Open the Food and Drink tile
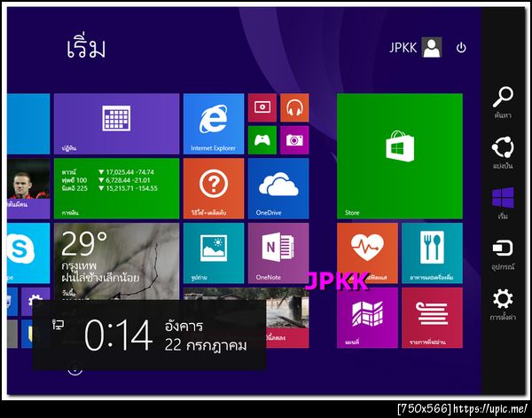This screenshot has width=532, height=418. click(x=432, y=253)
